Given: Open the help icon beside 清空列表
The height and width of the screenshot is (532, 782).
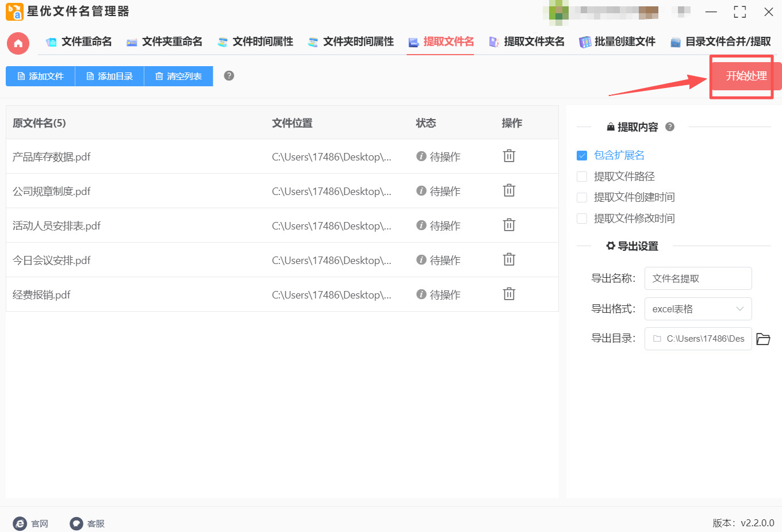Looking at the screenshot, I should click(x=228, y=75).
